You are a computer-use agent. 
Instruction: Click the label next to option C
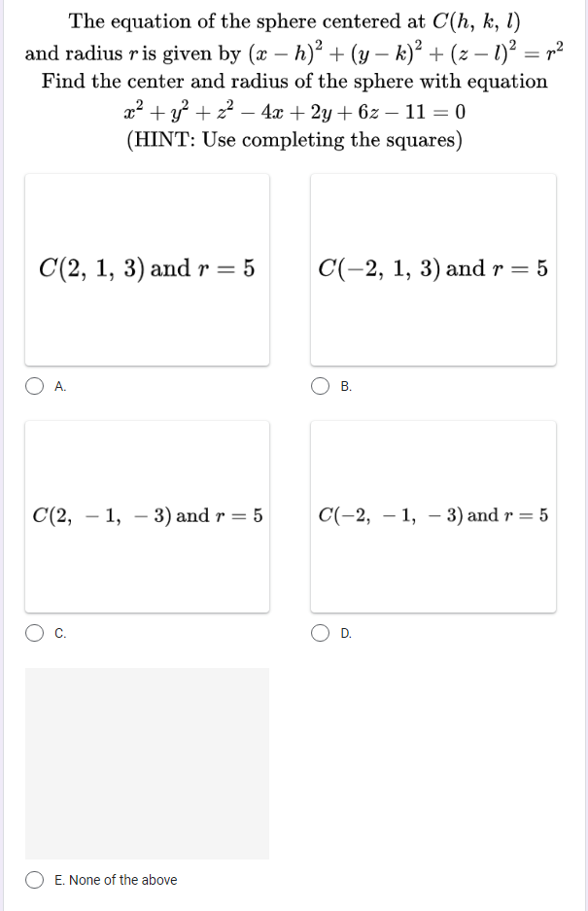pos(60,635)
